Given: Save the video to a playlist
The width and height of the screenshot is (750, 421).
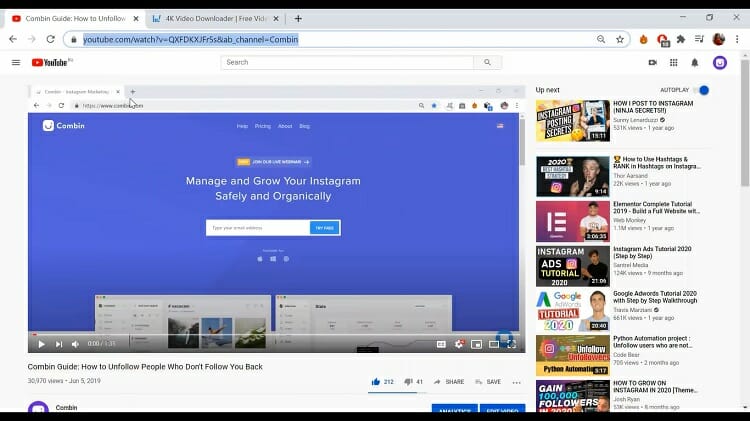Looking at the screenshot, I should (488, 382).
